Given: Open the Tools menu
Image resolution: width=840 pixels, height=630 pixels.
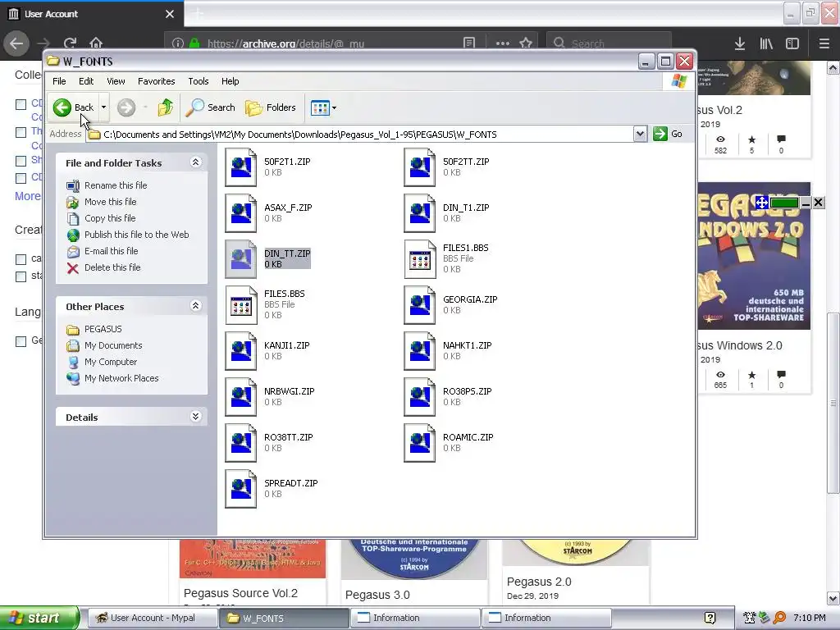Looking at the screenshot, I should tap(199, 81).
